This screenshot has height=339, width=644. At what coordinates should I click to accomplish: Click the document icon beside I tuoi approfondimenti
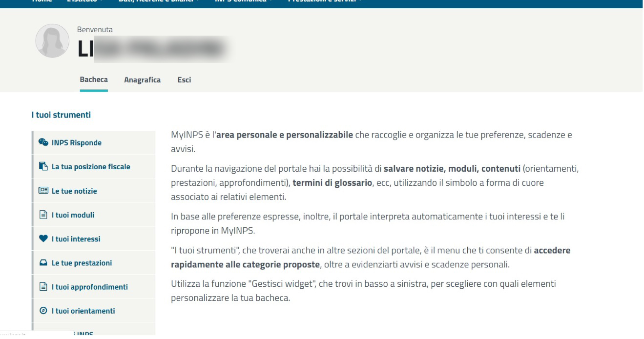(x=43, y=287)
